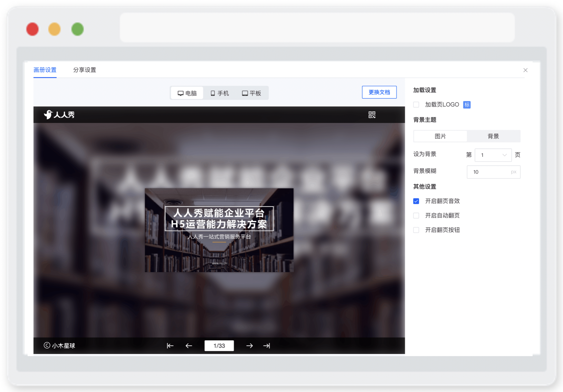Switch preview to 电脑 desktop mode
The height and width of the screenshot is (392, 563).
tap(187, 93)
